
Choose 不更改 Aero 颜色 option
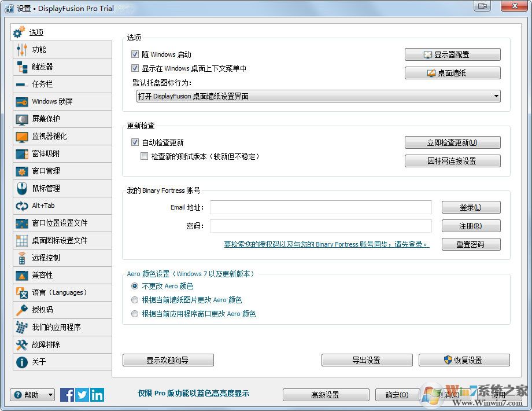[135, 285]
